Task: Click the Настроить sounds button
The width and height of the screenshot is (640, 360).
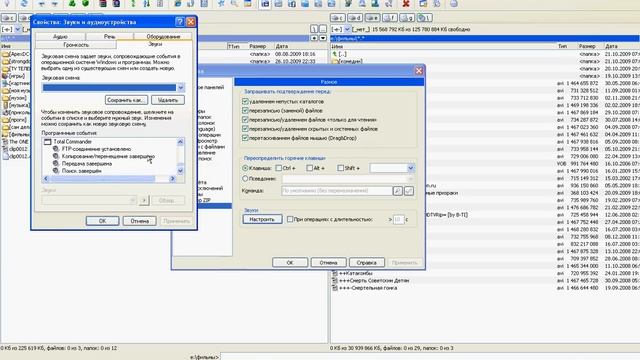Action: 262,219
